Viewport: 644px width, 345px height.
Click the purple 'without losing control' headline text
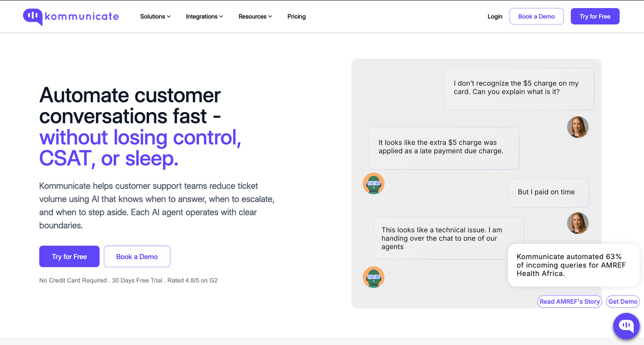pyautogui.click(x=140, y=148)
